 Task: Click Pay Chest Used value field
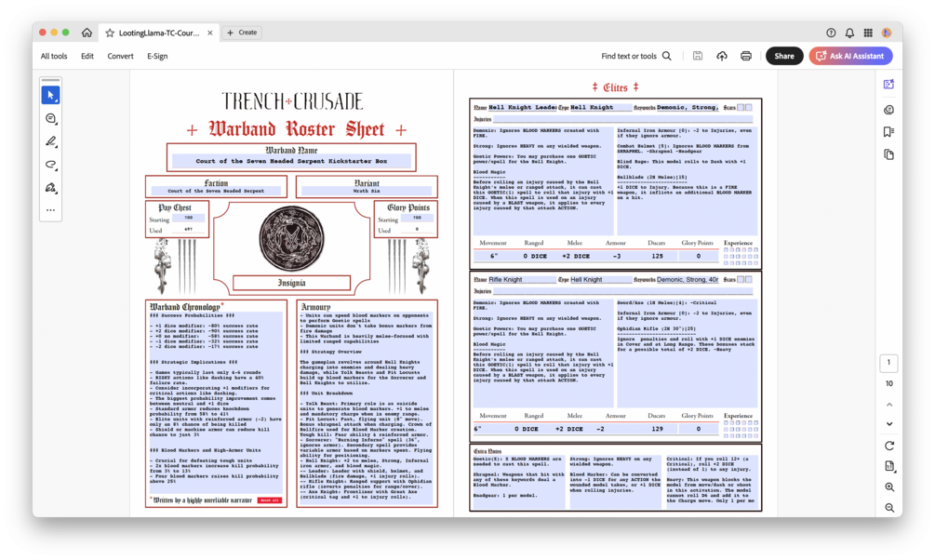click(189, 230)
